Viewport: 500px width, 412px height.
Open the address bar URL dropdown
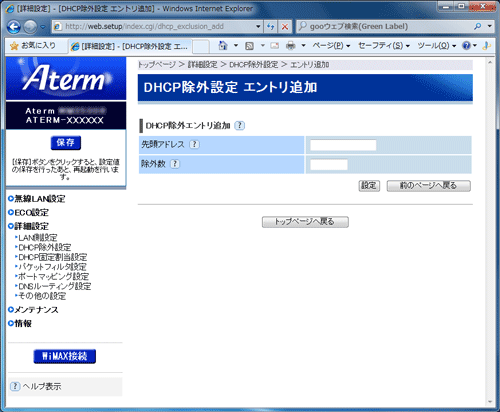(258, 27)
